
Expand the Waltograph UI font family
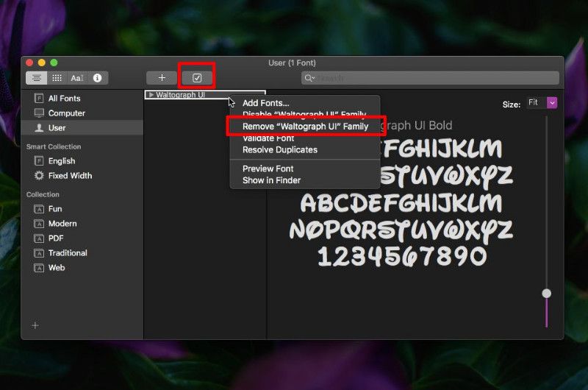click(151, 95)
